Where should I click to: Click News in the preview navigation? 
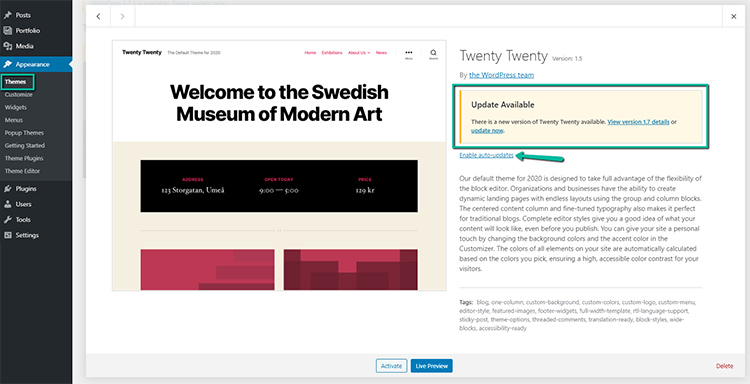[x=381, y=53]
